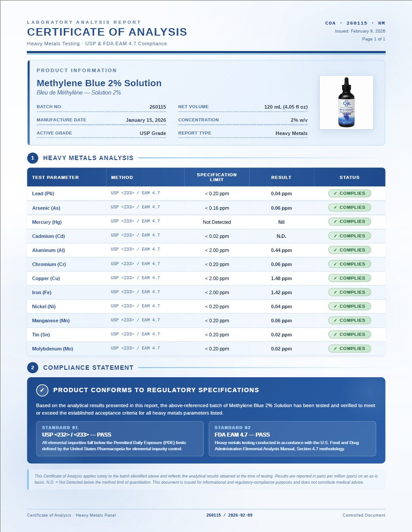Click the TEST PARAMETER column header
The image size is (412, 532).
click(66, 177)
